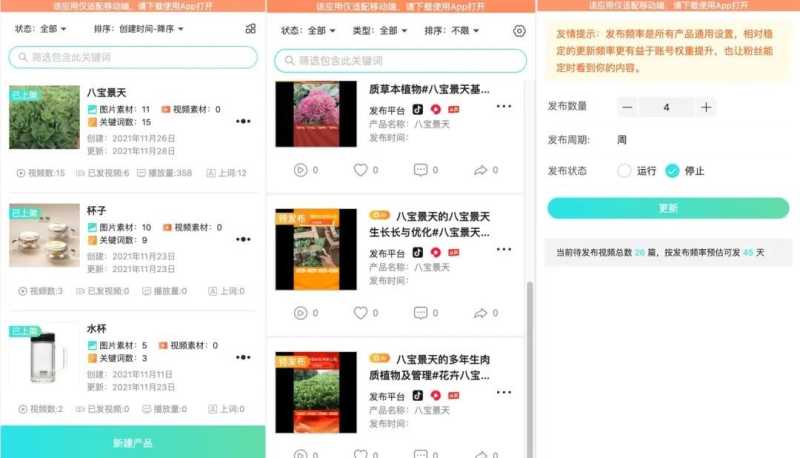Click 视频数:3 under 杯子 product
The width and height of the screenshot is (800, 458).
coord(40,291)
